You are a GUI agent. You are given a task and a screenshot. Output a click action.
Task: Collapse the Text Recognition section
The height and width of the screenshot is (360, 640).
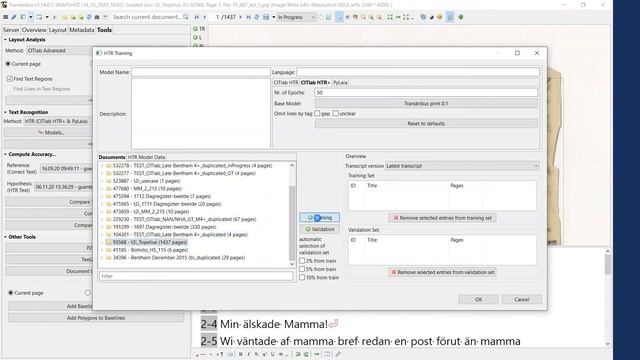click(x=5, y=112)
